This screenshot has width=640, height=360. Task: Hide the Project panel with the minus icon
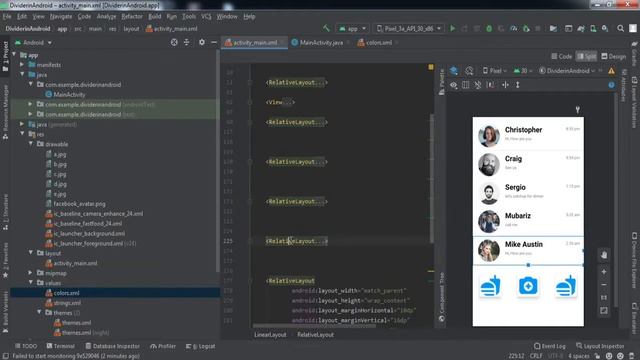pyautogui.click(x=214, y=42)
